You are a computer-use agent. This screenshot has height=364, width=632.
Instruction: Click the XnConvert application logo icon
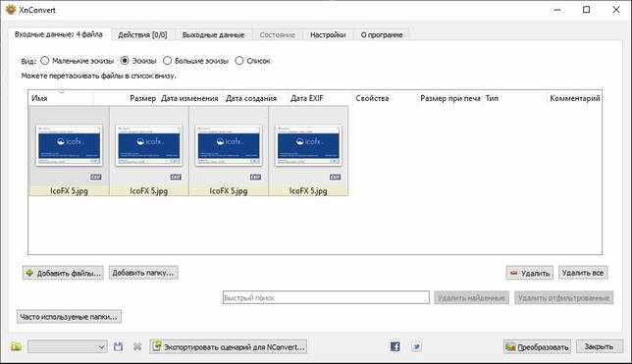click(x=11, y=9)
